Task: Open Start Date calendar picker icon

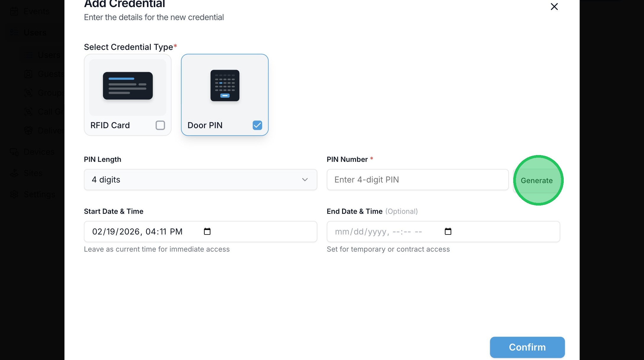Action: (x=207, y=232)
